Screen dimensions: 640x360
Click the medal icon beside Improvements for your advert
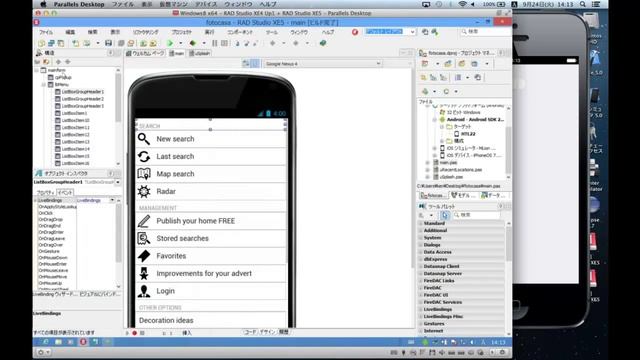(x=144, y=273)
